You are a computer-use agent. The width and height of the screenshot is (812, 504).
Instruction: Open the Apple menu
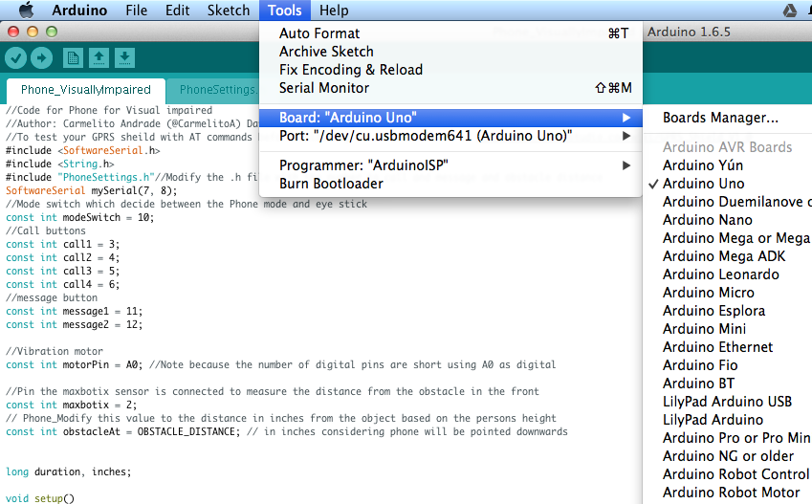click(26, 10)
